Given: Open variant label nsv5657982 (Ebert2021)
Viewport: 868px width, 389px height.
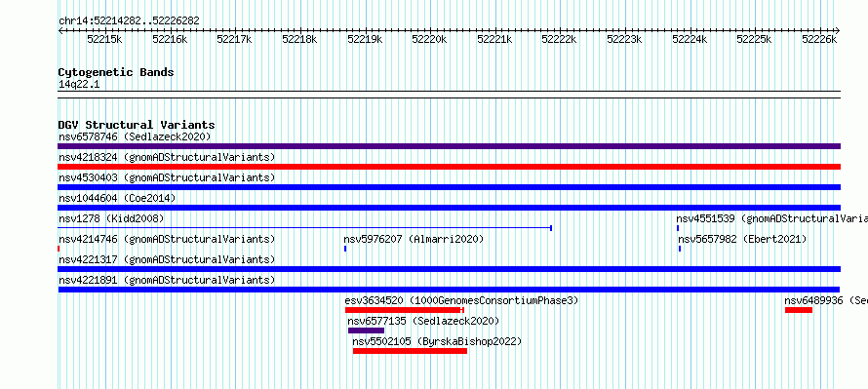Looking at the screenshot, I should 742,239.
